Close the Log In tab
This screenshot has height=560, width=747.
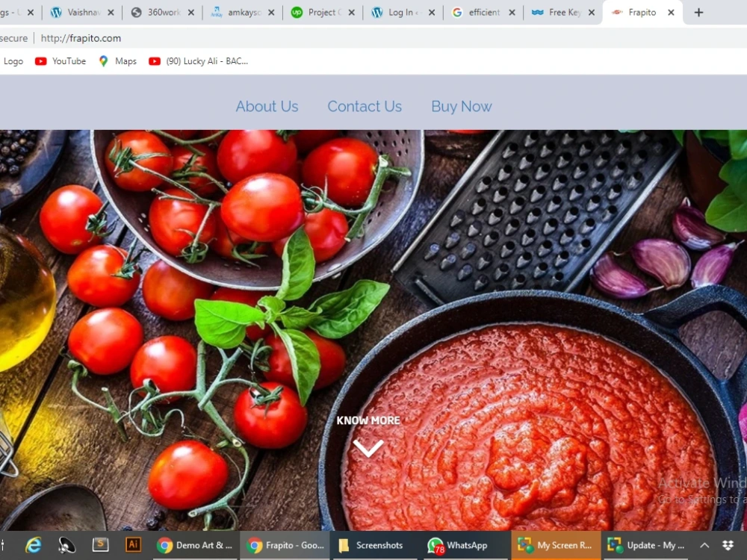432,13
